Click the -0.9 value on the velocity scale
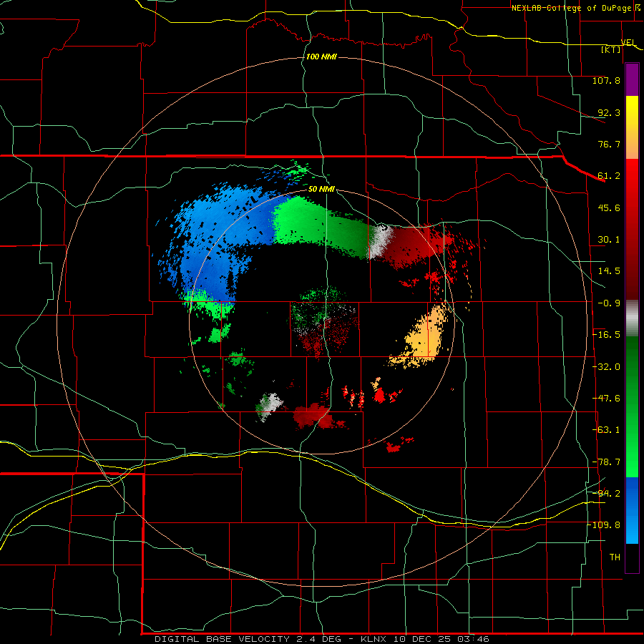Image resolution: width=644 pixels, height=644 pixels. pyautogui.click(x=609, y=303)
